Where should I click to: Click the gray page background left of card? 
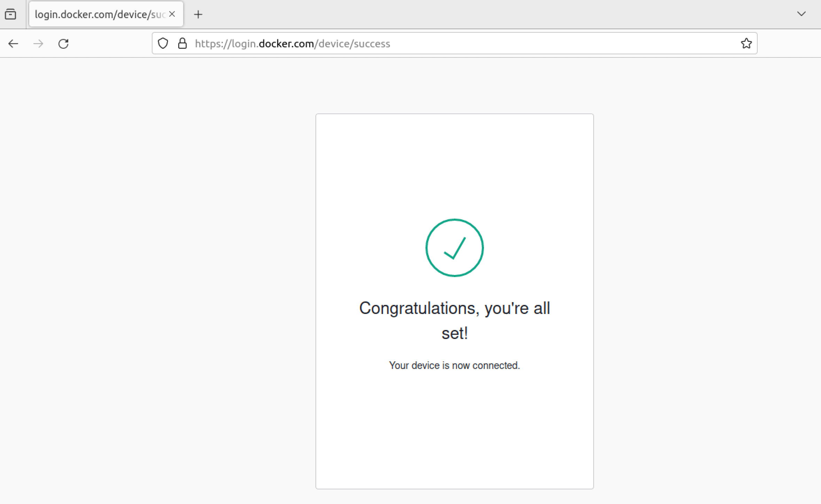[157, 278]
